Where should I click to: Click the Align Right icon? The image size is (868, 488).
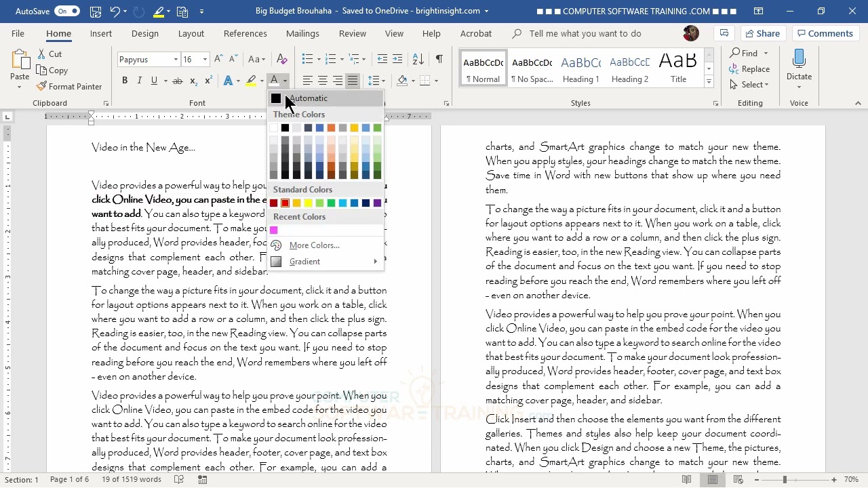click(x=338, y=81)
